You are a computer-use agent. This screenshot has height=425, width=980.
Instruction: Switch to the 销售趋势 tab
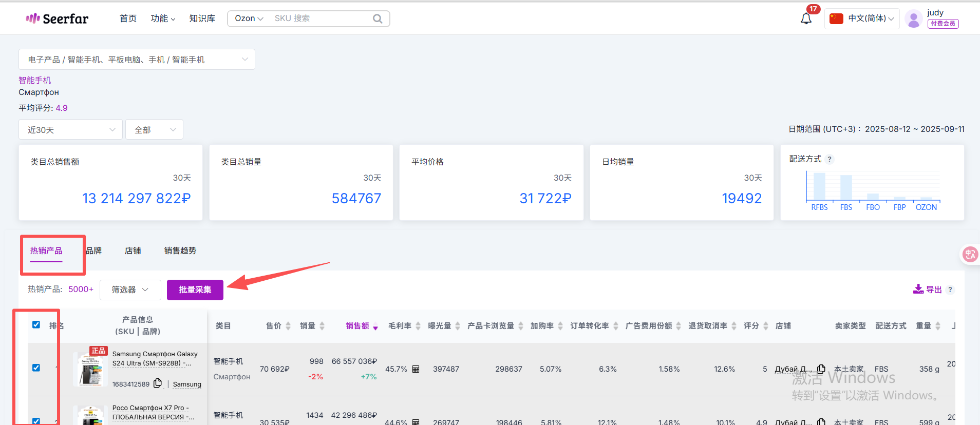tap(180, 250)
